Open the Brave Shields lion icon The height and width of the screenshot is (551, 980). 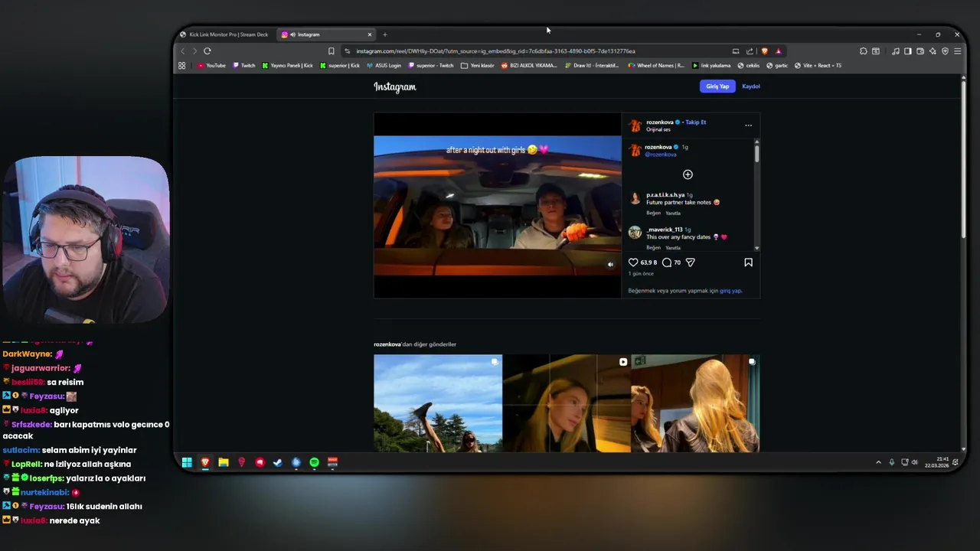click(x=764, y=51)
